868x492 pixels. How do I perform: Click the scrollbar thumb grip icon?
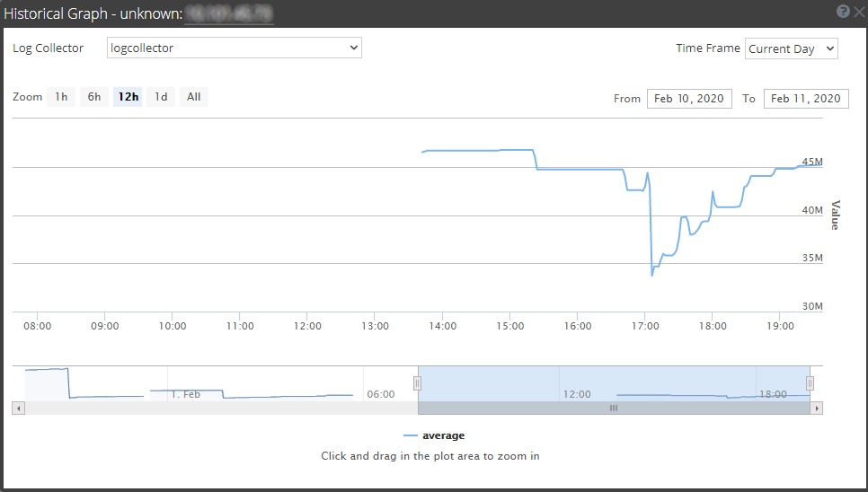pyautogui.click(x=614, y=408)
